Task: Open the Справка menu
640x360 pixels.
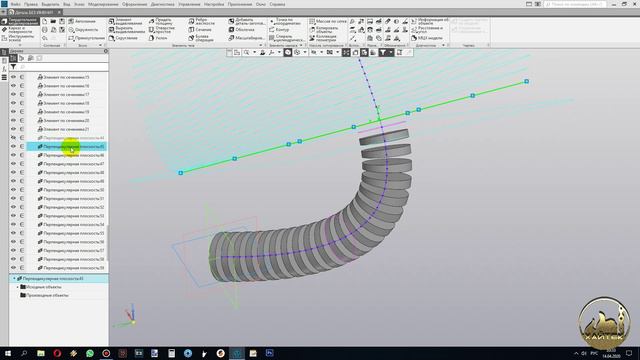Action: [277, 4]
